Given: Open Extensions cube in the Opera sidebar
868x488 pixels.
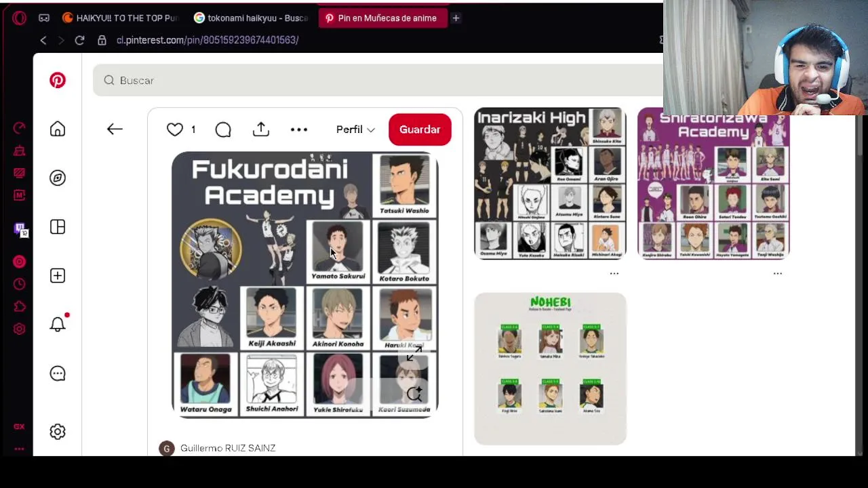Looking at the screenshot, I should [x=19, y=306].
